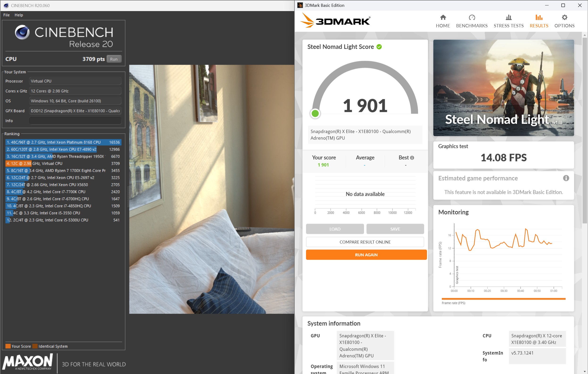The height and width of the screenshot is (374, 588).
Task: Select ranking row Intel Xeon Platinum 8168 CPU
Action: [x=63, y=142]
